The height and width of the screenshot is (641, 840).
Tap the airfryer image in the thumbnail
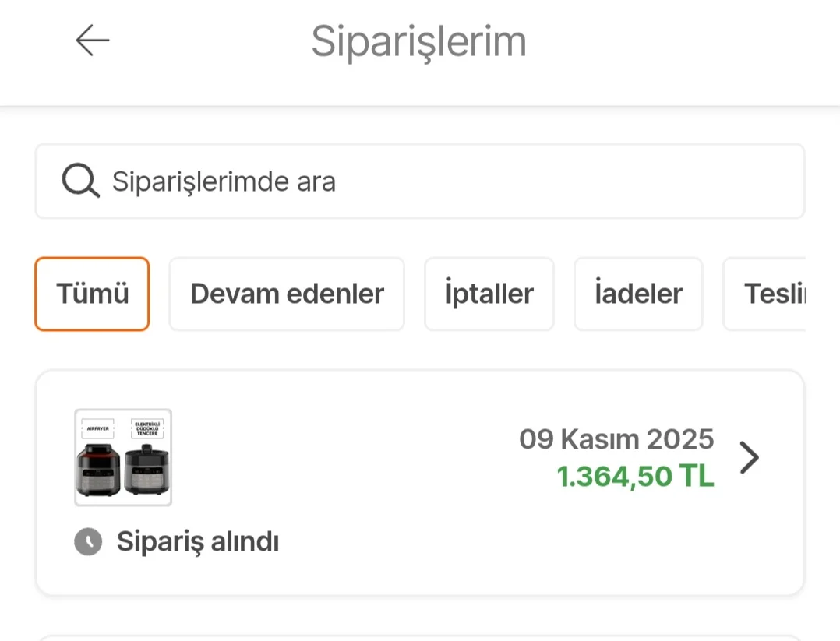tap(99, 471)
